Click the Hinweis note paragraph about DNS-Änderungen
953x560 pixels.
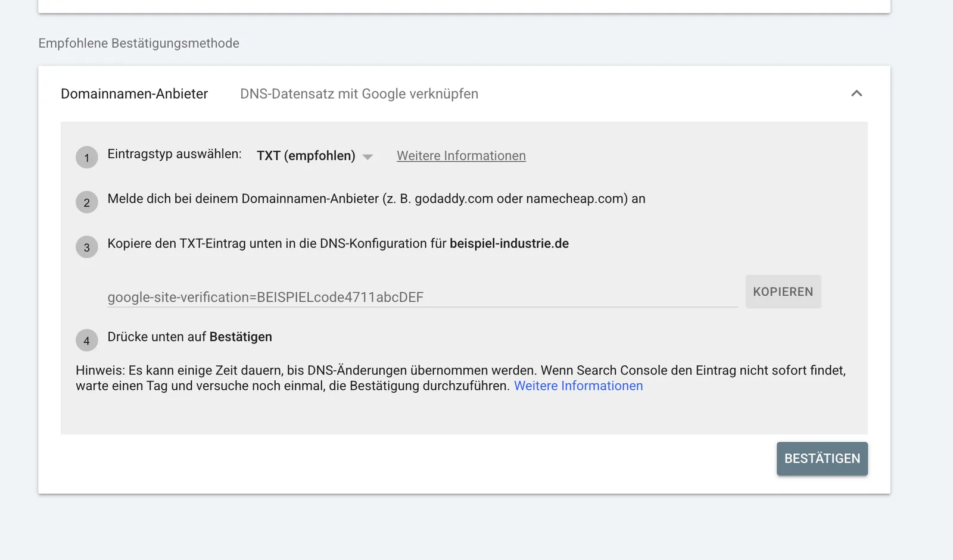(x=460, y=378)
